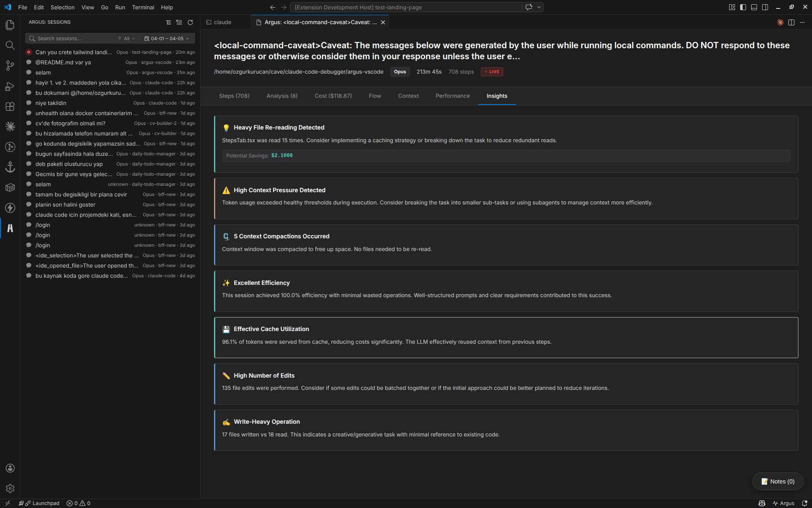Select the Argus extension icon in activity bar
The image size is (812, 508).
pyautogui.click(x=10, y=228)
